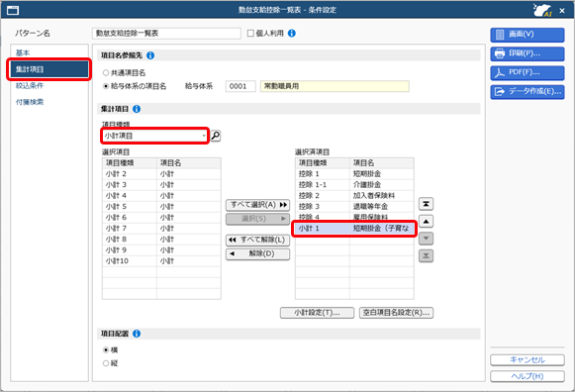Click the キャンセル button

click(527, 360)
